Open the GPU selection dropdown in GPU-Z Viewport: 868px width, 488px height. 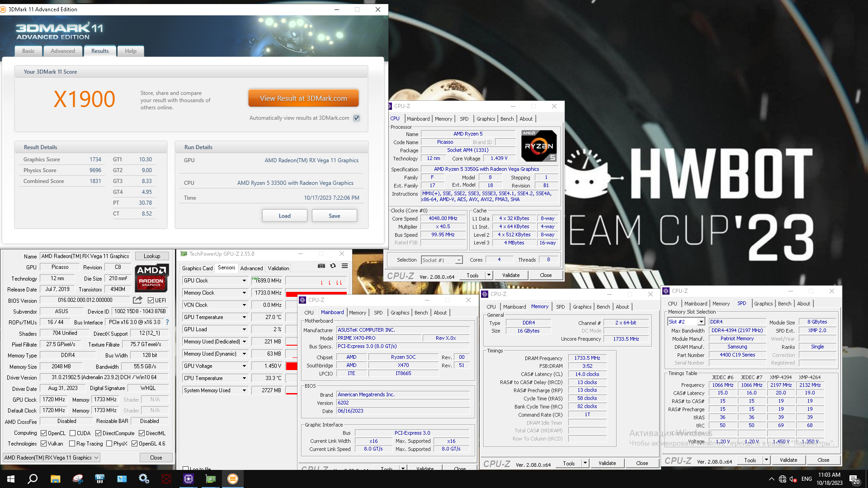tap(52, 458)
